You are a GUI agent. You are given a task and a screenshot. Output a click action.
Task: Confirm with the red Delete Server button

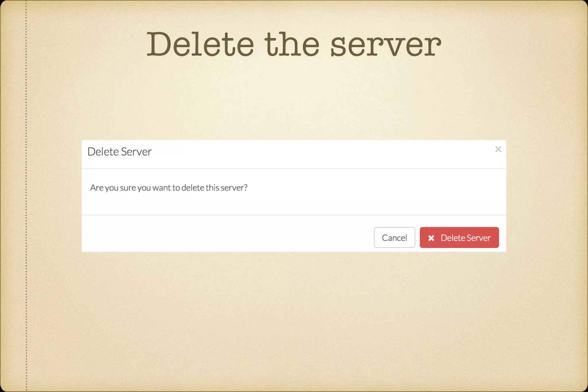pos(459,237)
